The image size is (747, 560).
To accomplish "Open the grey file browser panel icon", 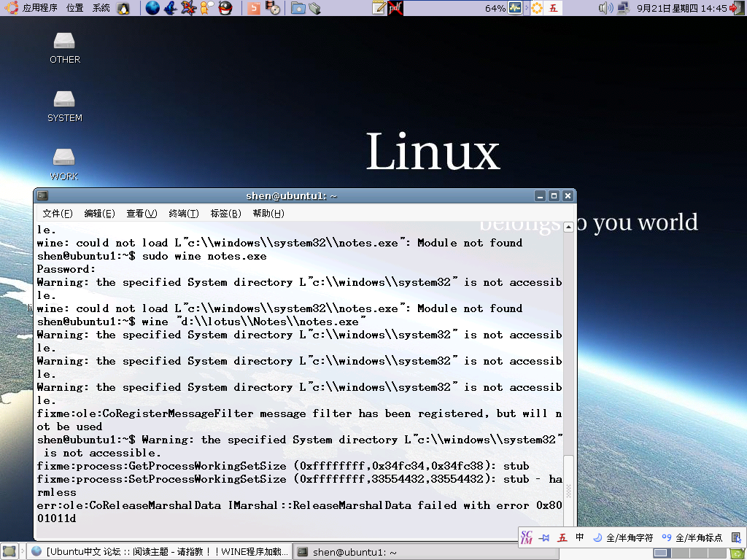I will tap(314, 7).
